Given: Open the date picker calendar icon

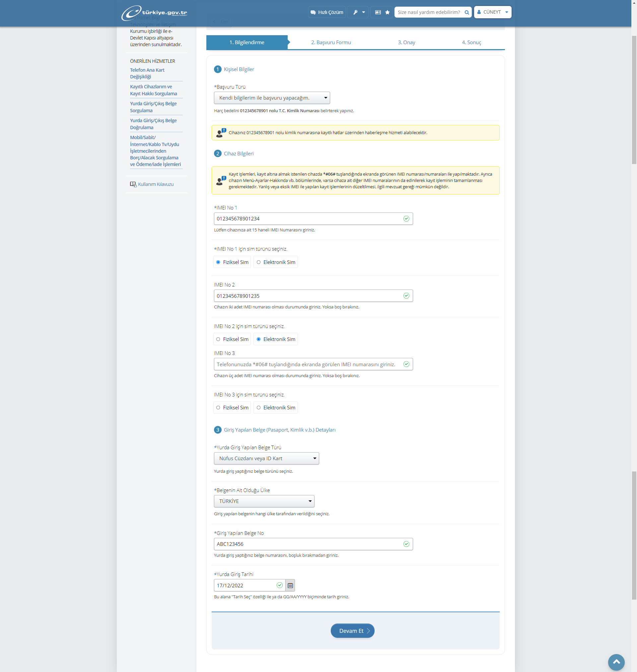Looking at the screenshot, I should (x=290, y=585).
